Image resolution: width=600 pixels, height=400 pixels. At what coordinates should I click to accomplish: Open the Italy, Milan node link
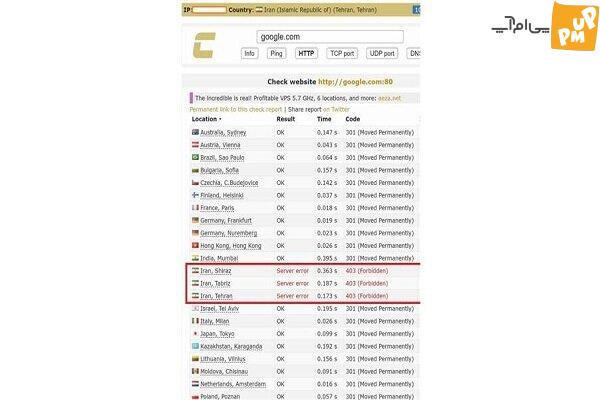coord(215,321)
